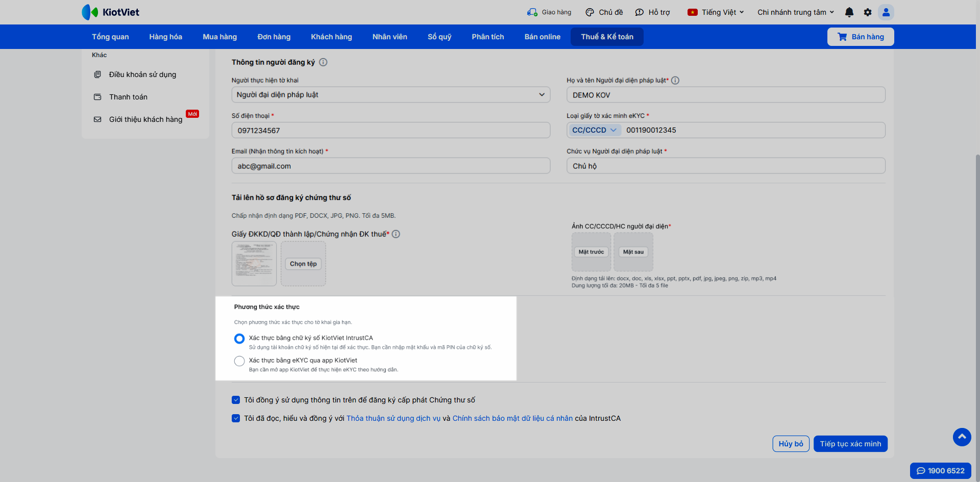Screen dimensions: 980x482
Task: Open the Phân tích menu
Action: pyautogui.click(x=488, y=37)
